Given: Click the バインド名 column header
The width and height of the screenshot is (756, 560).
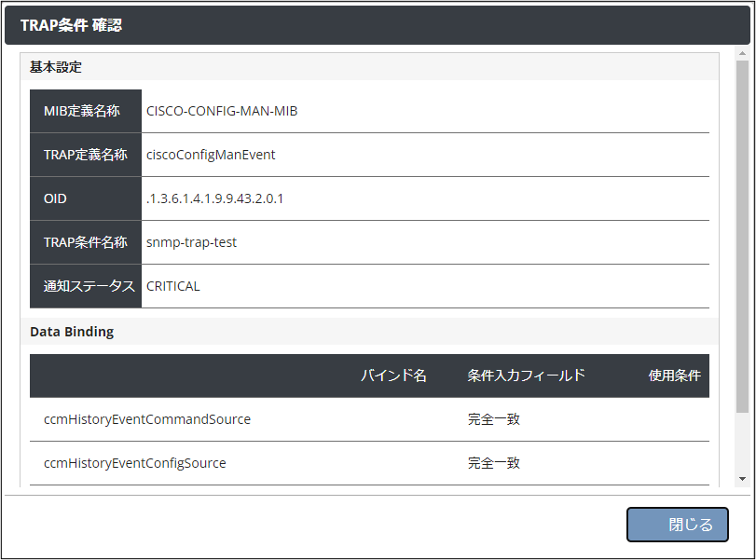Looking at the screenshot, I should click(393, 376).
